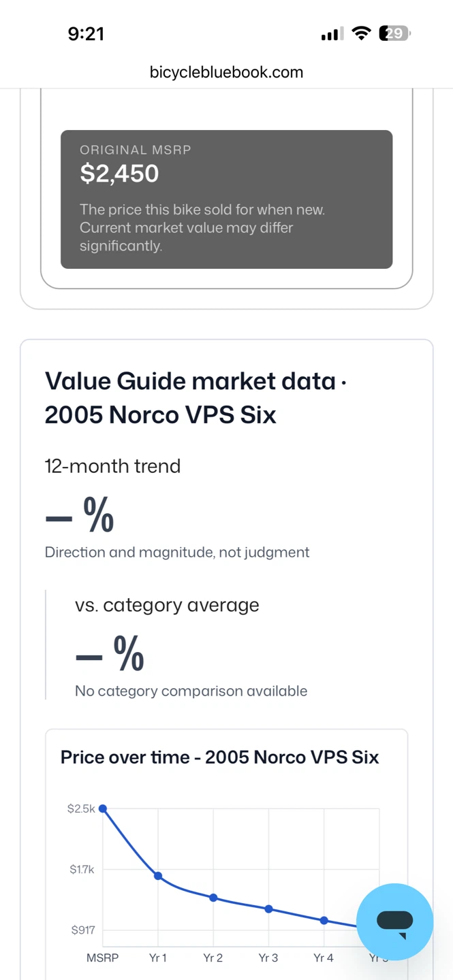The height and width of the screenshot is (980, 453).
Task: Tap the $917 y-axis label
Action: coord(83,930)
